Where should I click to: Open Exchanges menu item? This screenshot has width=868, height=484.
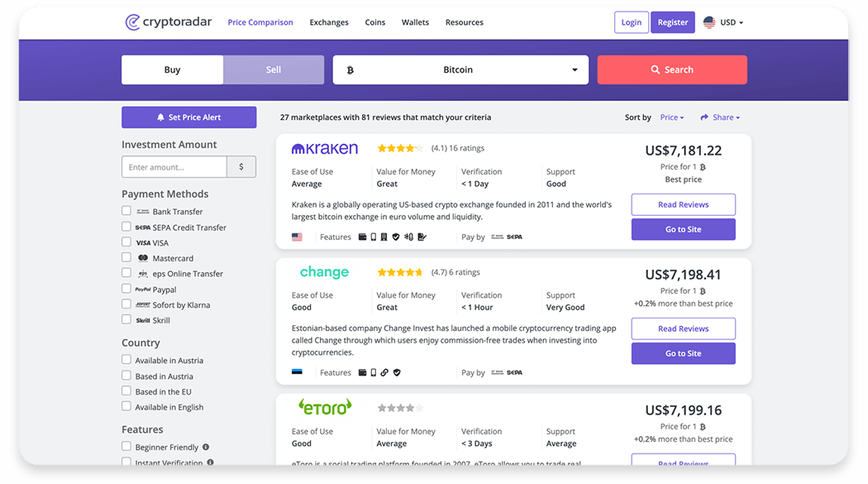(x=329, y=22)
